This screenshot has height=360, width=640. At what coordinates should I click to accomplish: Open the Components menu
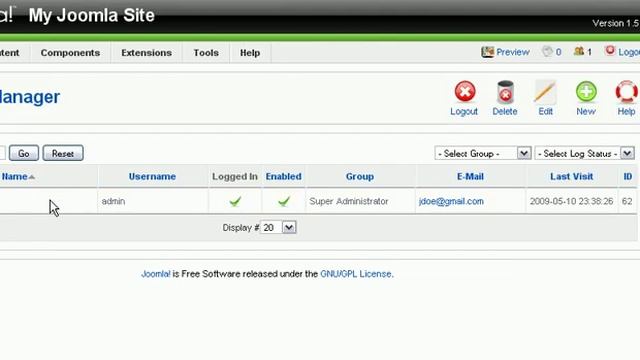click(70, 53)
